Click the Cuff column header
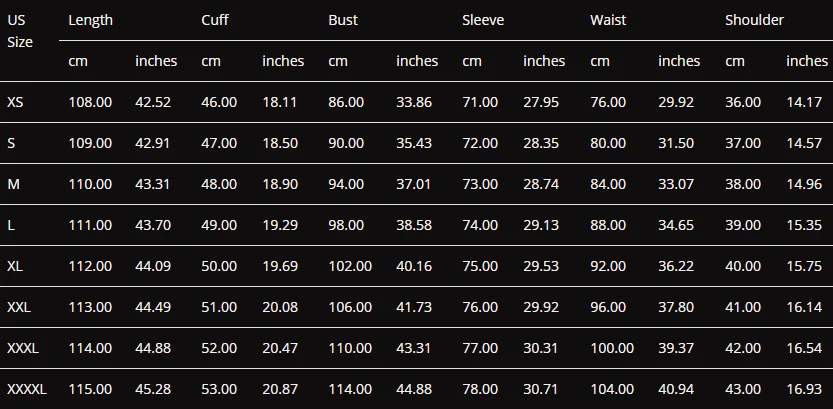The width and height of the screenshot is (833, 409). click(215, 20)
